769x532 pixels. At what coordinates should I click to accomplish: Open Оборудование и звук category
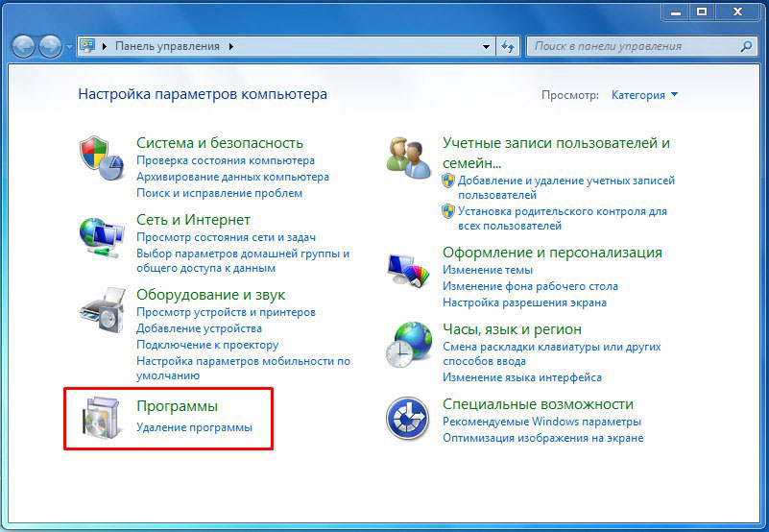pos(211,295)
